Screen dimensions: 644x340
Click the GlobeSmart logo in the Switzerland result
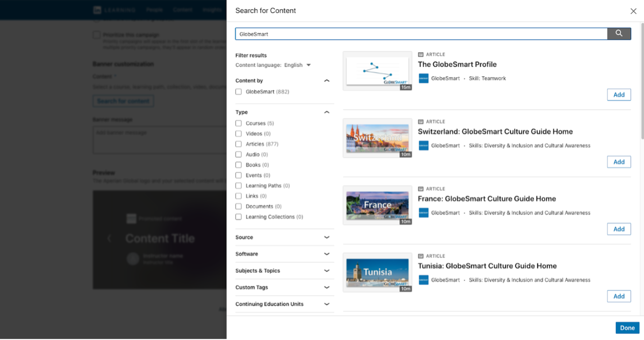[x=423, y=146]
